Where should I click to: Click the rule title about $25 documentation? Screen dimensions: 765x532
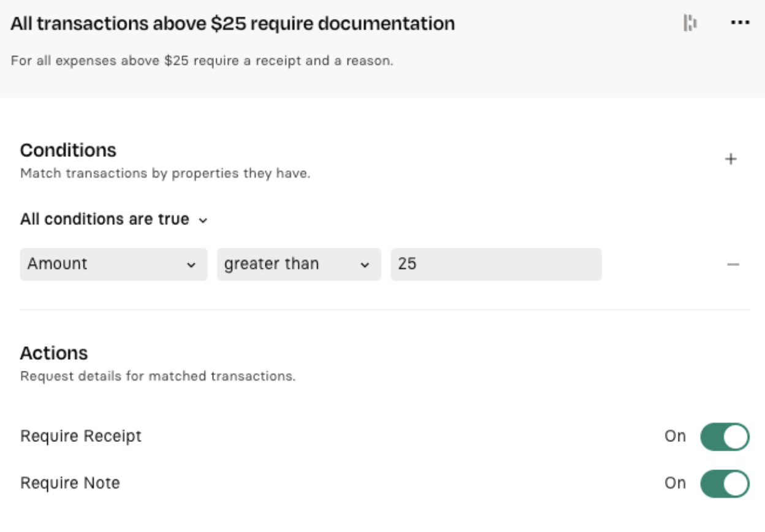coord(233,24)
